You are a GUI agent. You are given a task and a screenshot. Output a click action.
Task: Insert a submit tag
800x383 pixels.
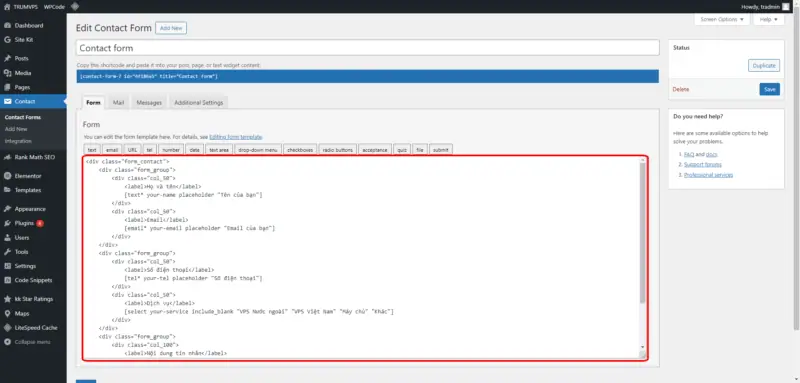tap(441, 150)
